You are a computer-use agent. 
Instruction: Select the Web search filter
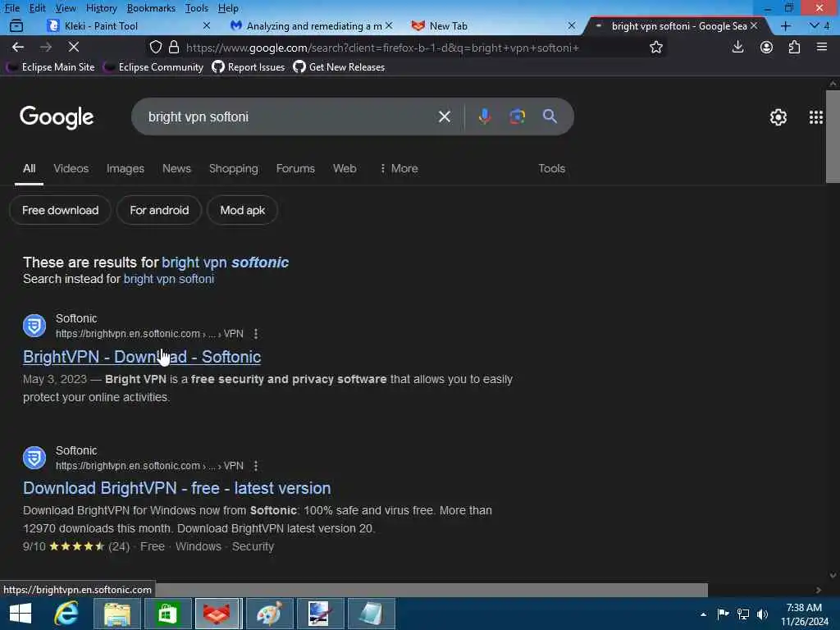345,168
